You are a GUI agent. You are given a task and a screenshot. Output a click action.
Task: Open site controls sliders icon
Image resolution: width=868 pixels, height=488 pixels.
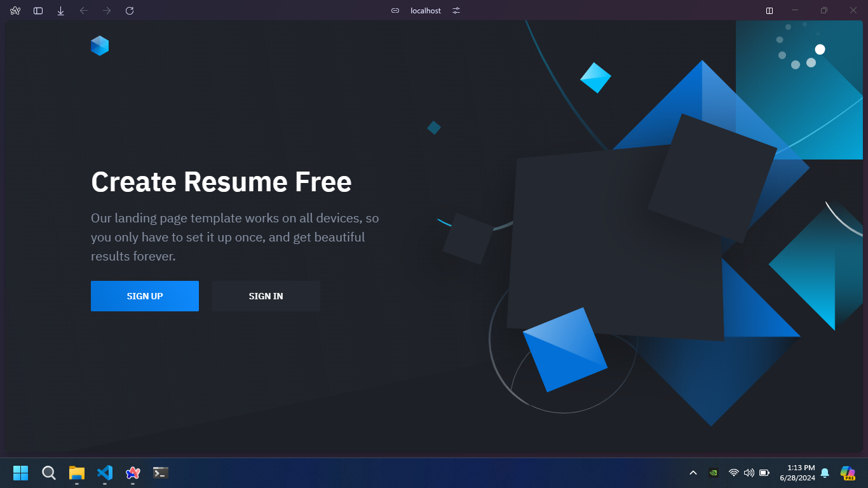tap(456, 11)
